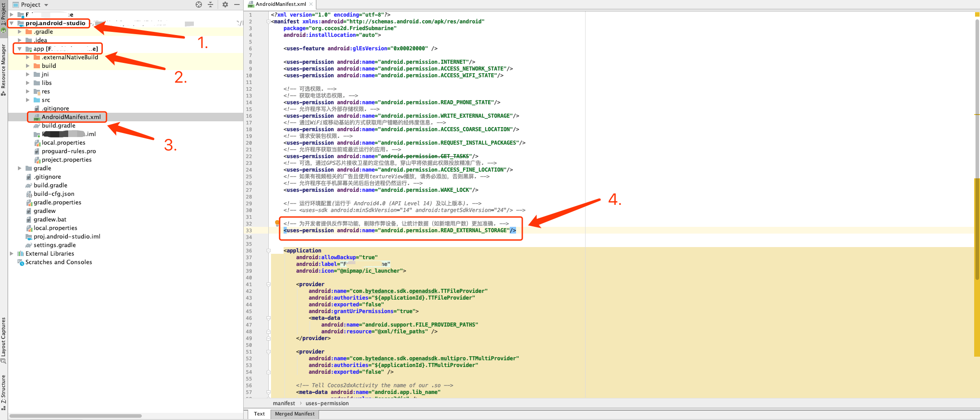Image resolution: width=980 pixels, height=420 pixels.
Task: Select the build folder in app module
Action: point(48,66)
